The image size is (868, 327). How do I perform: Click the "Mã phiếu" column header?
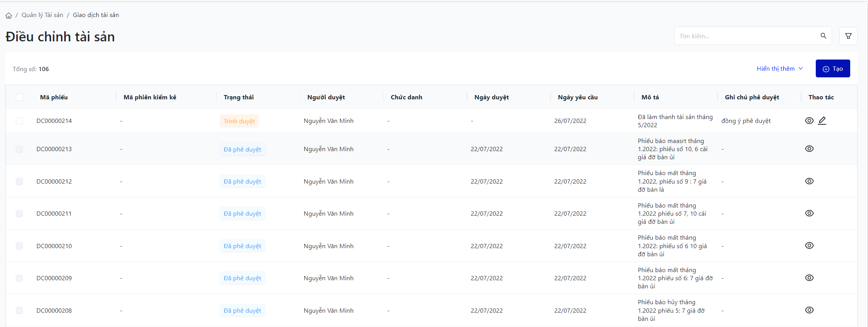54,97
